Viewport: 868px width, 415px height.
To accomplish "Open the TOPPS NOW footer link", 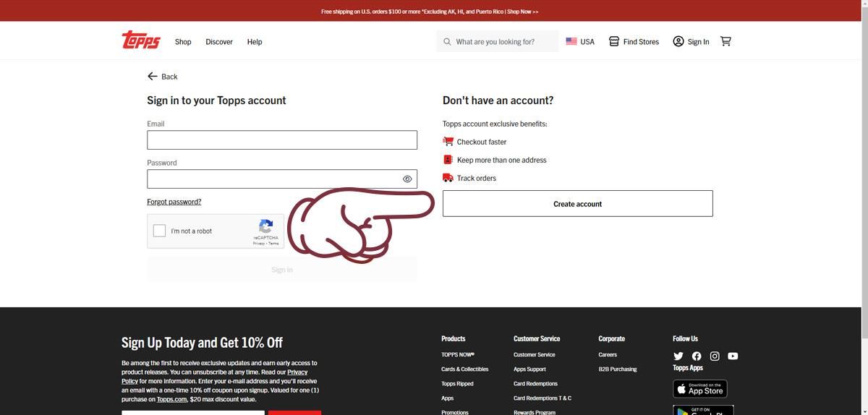I will coord(458,355).
